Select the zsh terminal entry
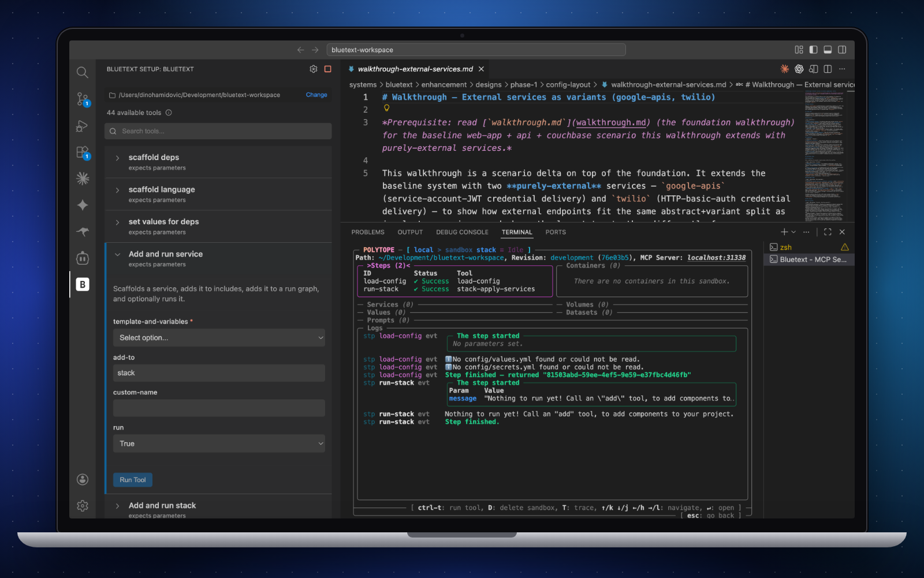Viewport: 924px width, 578px height. point(808,247)
